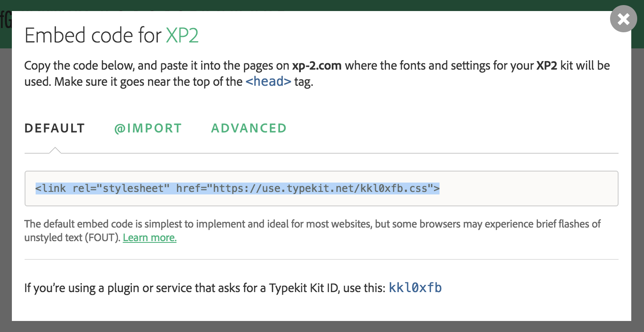Click the XP2 kit name in heading
The width and height of the screenshot is (644, 332).
coord(182,36)
